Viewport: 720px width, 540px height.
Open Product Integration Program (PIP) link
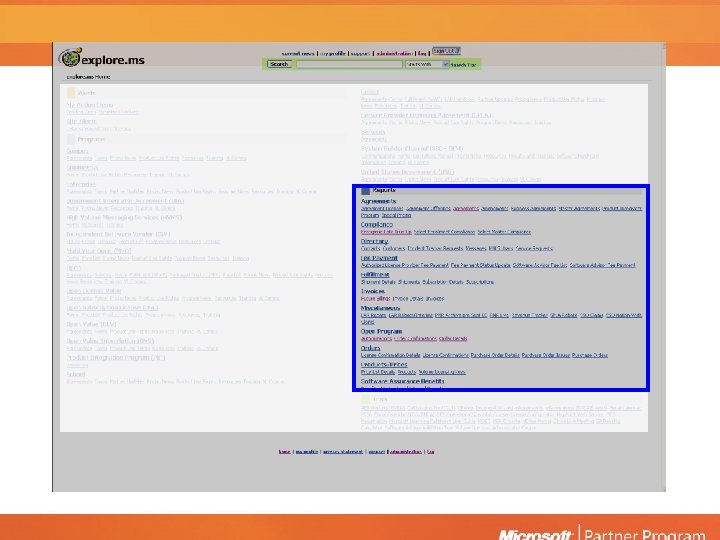click(116, 358)
